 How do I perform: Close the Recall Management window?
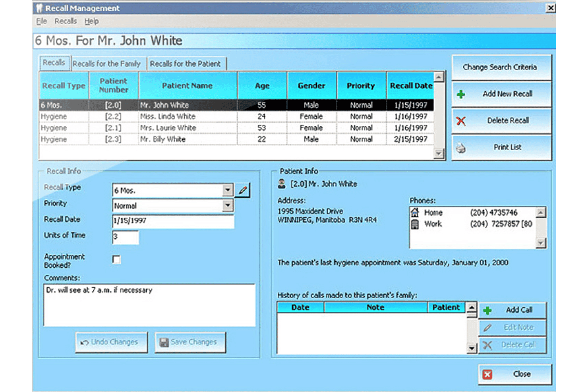(550, 8)
